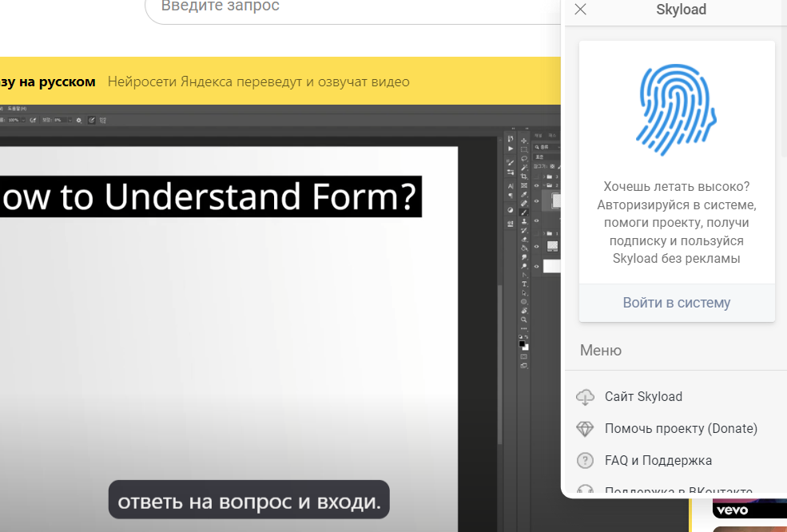Select the Rectangular Marquee tool

(x=524, y=149)
